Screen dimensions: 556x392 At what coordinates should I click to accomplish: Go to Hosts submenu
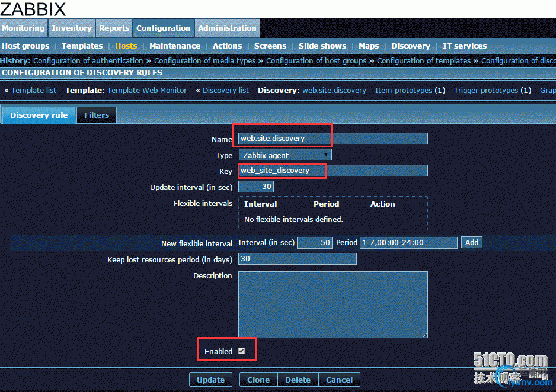click(126, 46)
